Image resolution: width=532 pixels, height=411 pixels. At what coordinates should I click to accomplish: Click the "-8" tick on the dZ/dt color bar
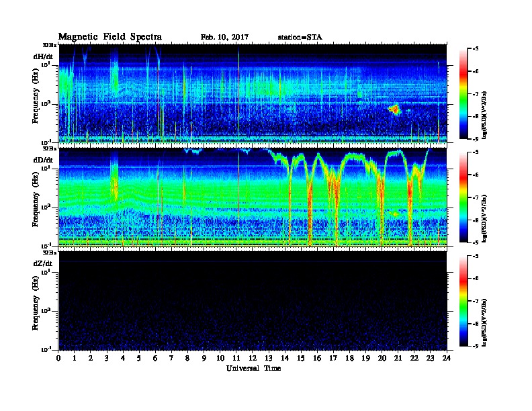[475, 324]
